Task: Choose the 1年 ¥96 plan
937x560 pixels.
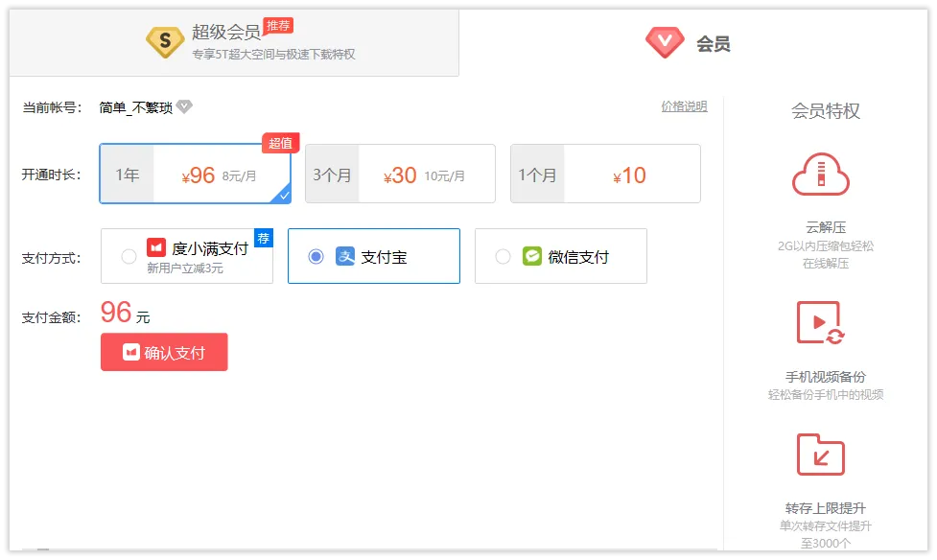Action: tap(196, 174)
